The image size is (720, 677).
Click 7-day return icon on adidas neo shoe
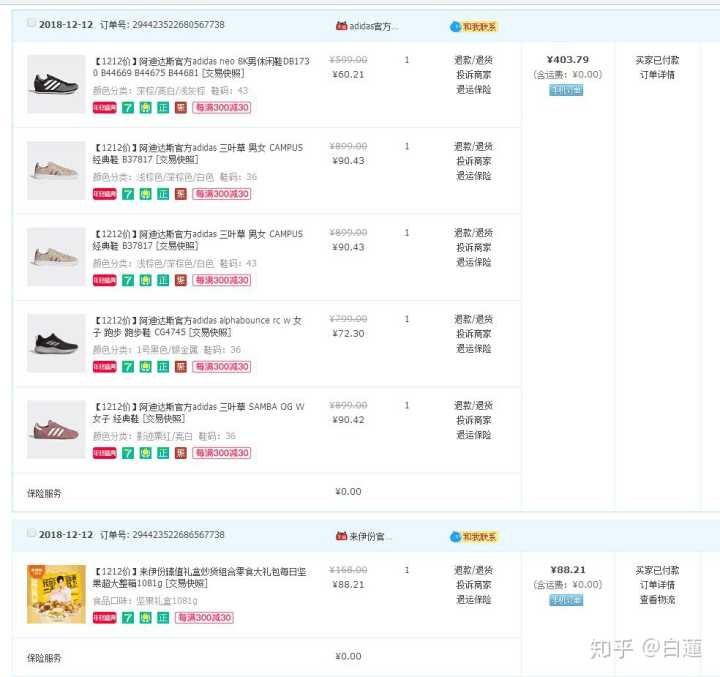tap(128, 108)
